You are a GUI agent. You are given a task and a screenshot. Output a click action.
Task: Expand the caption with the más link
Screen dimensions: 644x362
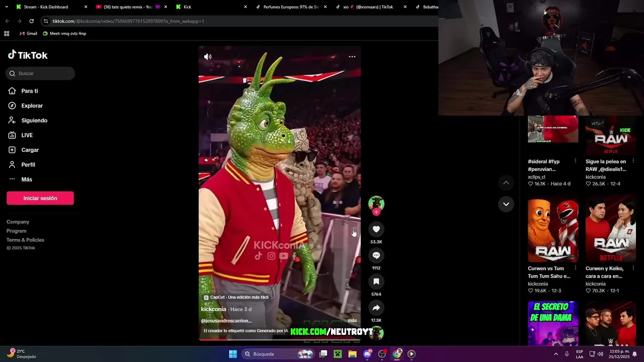coord(352,321)
